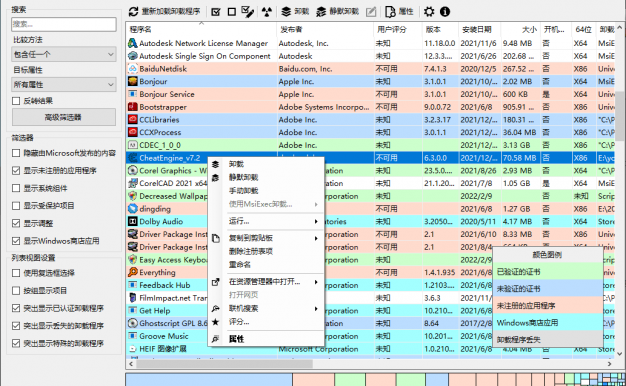
Task: Check the 显示系统组件 filter box
Action: tap(16, 188)
